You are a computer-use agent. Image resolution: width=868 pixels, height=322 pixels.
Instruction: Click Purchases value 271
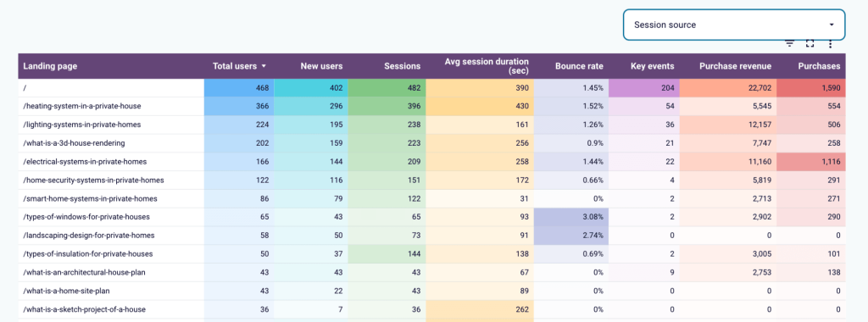click(834, 198)
